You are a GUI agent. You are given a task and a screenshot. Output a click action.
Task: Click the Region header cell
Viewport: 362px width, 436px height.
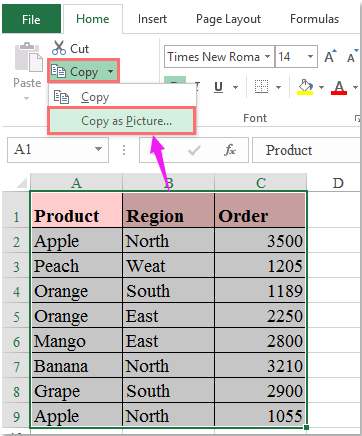click(168, 210)
